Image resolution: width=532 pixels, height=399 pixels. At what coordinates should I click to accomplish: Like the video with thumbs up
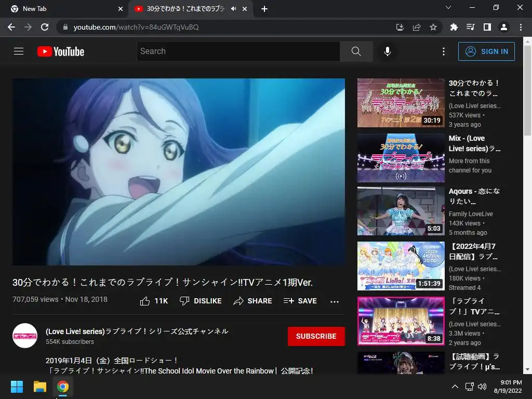154,301
